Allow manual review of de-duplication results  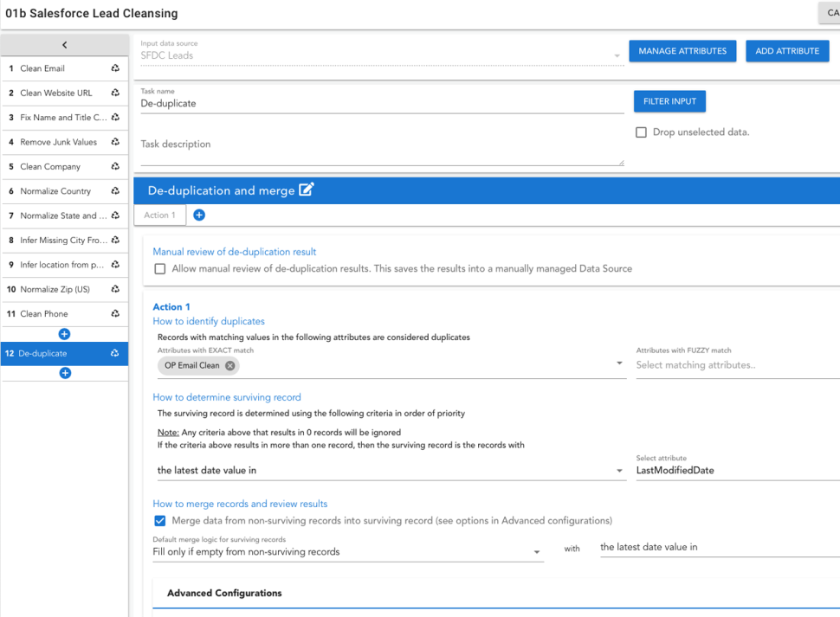161,268
